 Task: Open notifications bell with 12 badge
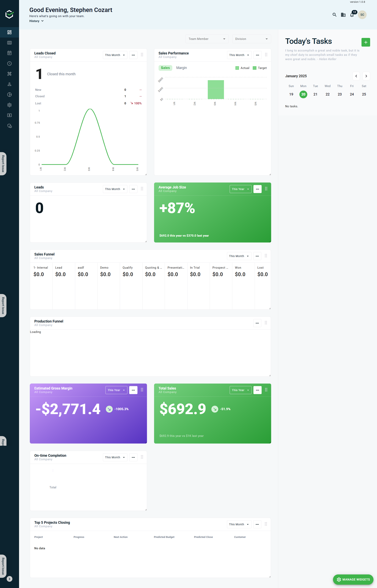[352, 15]
